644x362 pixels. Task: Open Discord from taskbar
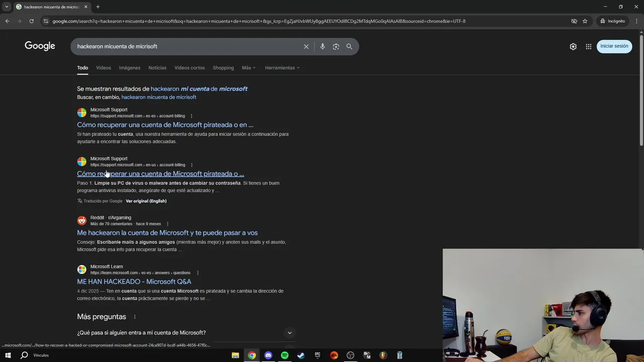[268, 355]
